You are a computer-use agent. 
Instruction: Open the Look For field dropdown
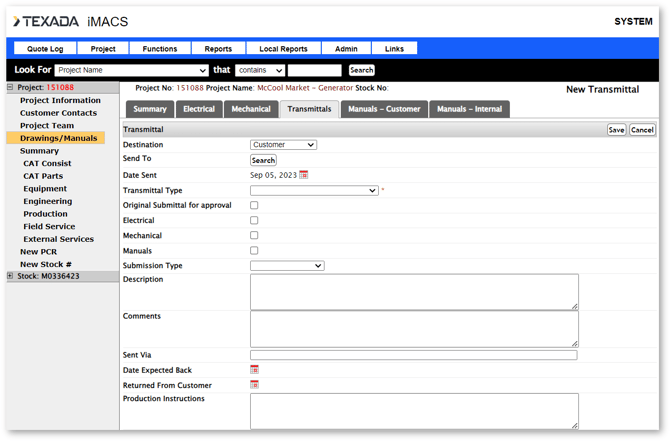click(x=132, y=70)
